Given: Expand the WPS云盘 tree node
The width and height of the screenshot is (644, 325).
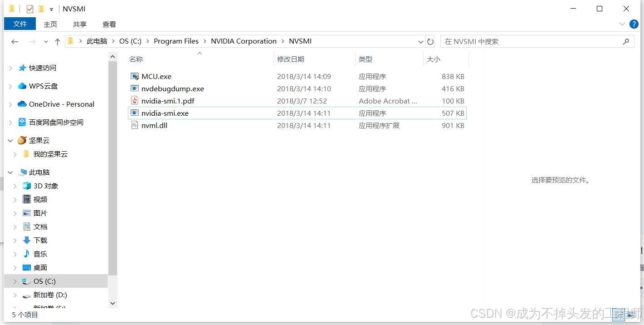Looking at the screenshot, I should point(10,86).
